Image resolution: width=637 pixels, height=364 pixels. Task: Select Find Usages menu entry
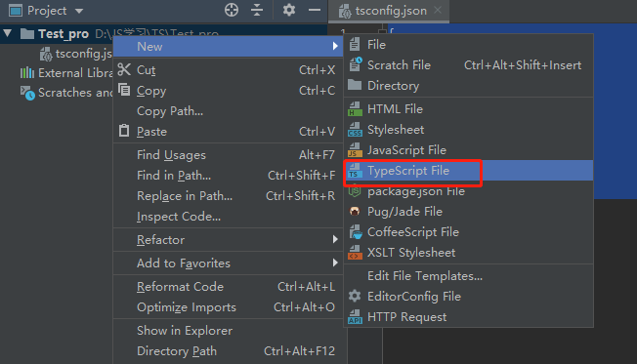[x=228, y=154]
